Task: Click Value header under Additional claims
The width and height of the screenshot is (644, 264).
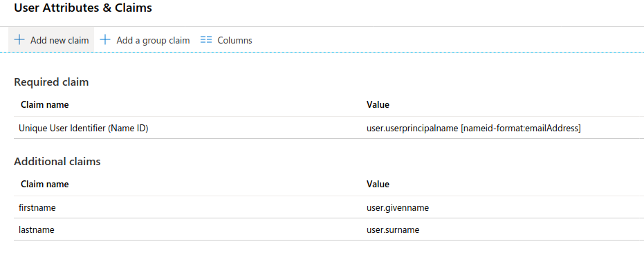Action: [x=378, y=185]
